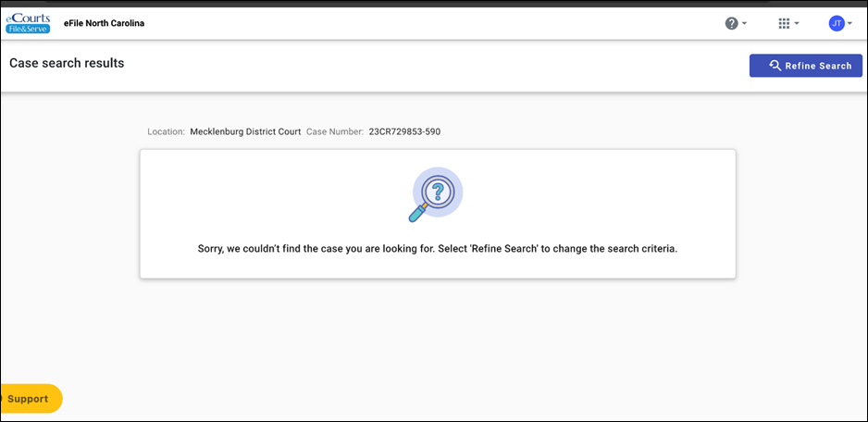Click the case number 23CR729853-590

click(404, 131)
